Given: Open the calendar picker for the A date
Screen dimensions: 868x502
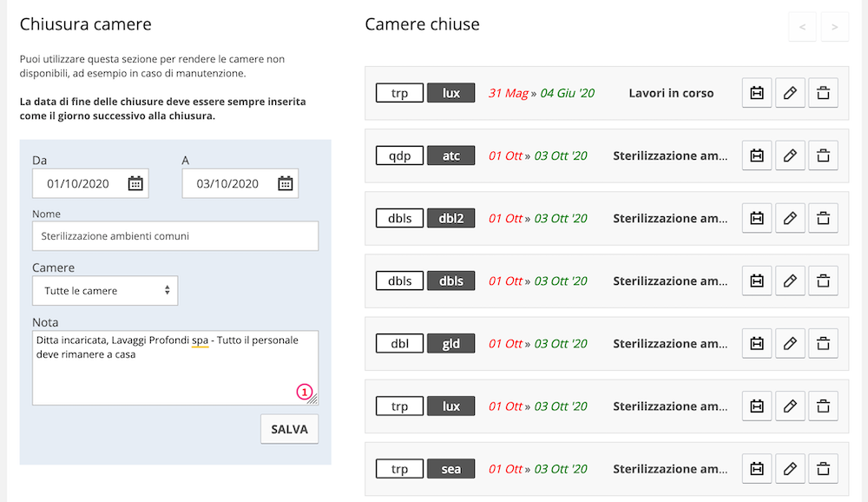Looking at the screenshot, I should (x=286, y=183).
